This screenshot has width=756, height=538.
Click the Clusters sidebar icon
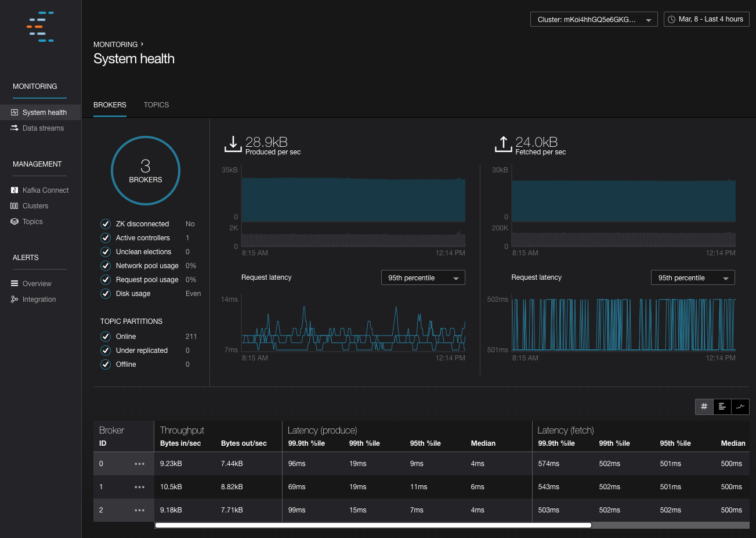click(15, 206)
